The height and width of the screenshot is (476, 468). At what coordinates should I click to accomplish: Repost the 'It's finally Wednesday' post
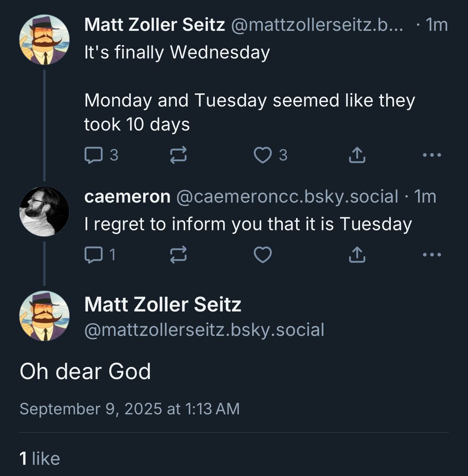(x=178, y=154)
